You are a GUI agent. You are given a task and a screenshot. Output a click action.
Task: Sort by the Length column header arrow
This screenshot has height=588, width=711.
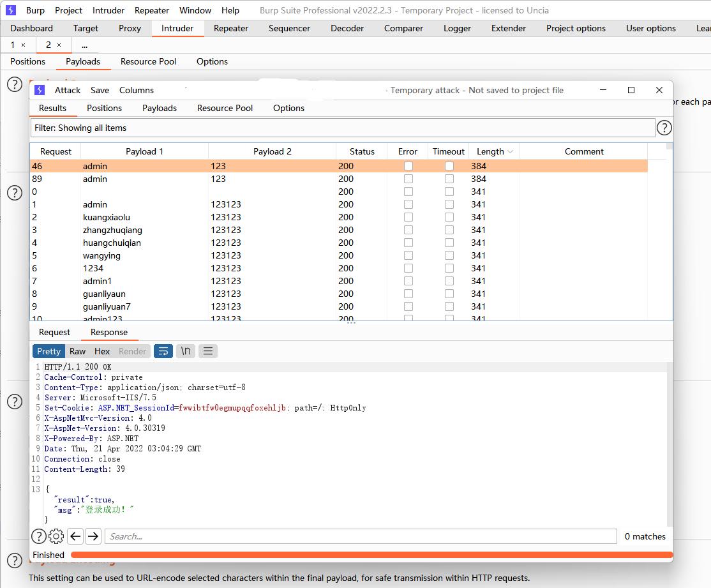[510, 151]
